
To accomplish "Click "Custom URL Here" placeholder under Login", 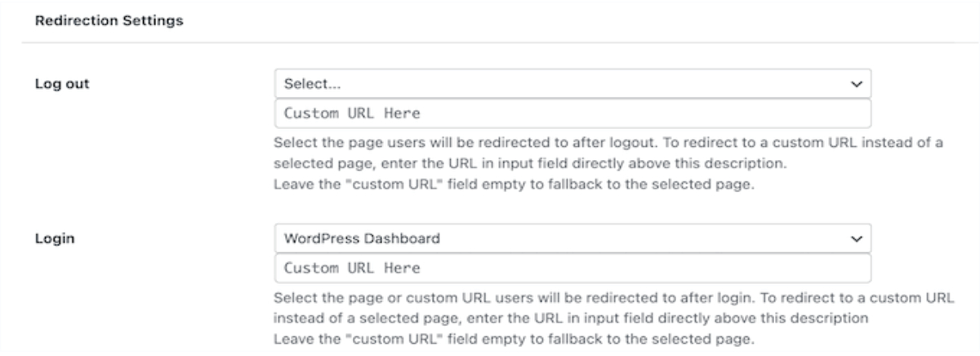I will (351, 268).
